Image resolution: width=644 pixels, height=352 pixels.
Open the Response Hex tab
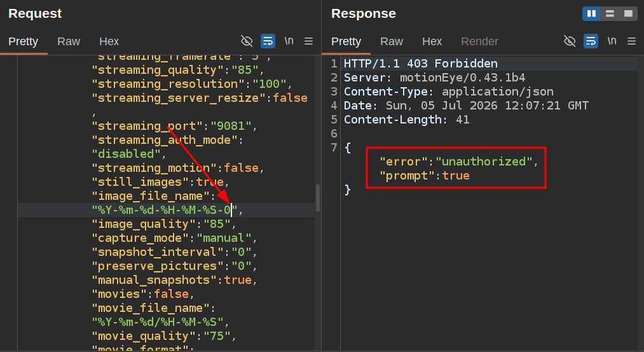click(x=432, y=41)
